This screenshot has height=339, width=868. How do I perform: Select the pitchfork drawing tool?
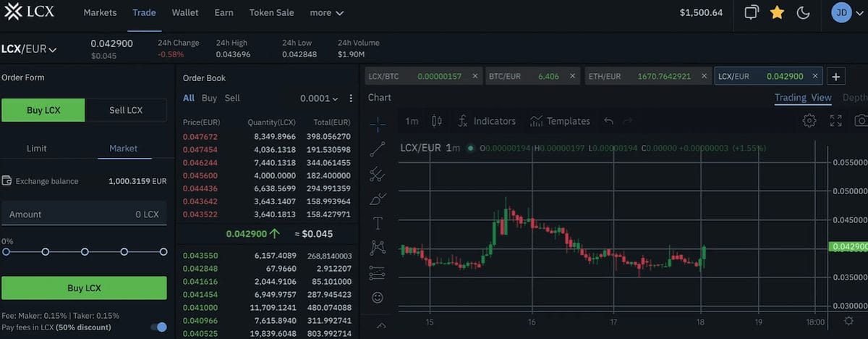click(x=378, y=174)
